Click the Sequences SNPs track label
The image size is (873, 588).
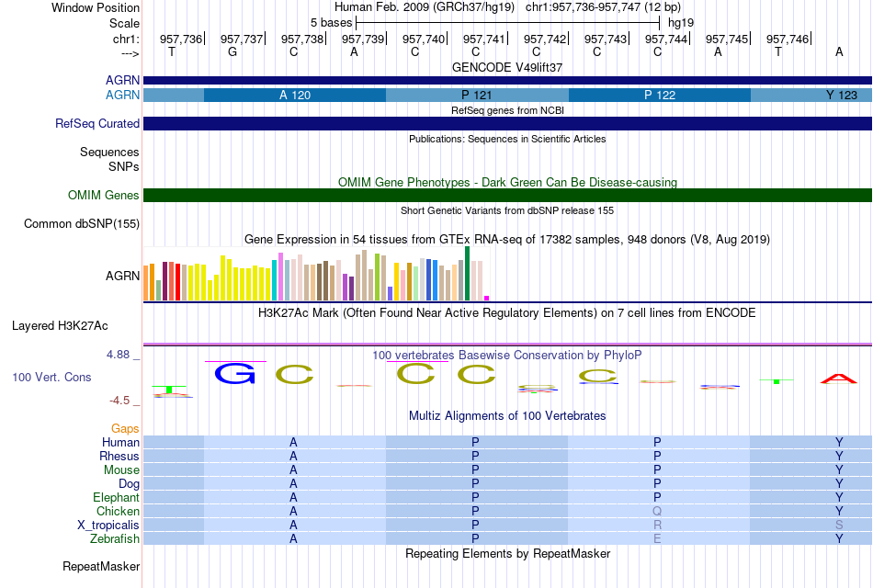[x=109, y=159]
